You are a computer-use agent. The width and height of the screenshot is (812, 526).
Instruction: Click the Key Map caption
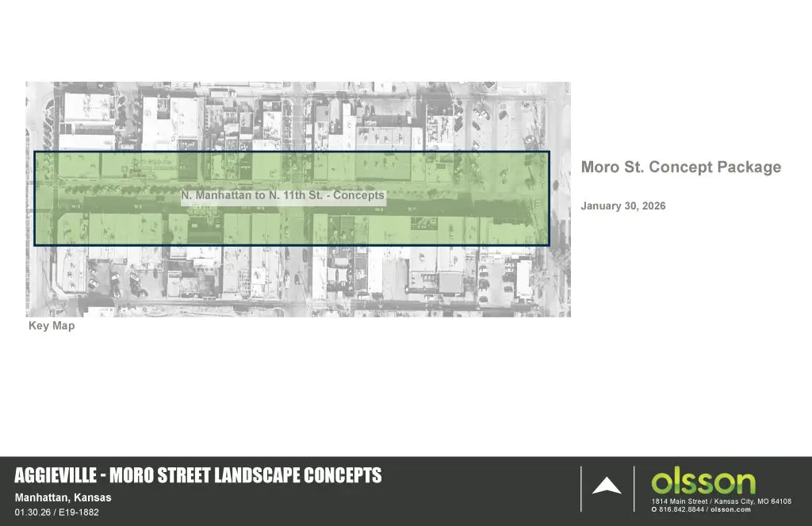click(x=52, y=326)
